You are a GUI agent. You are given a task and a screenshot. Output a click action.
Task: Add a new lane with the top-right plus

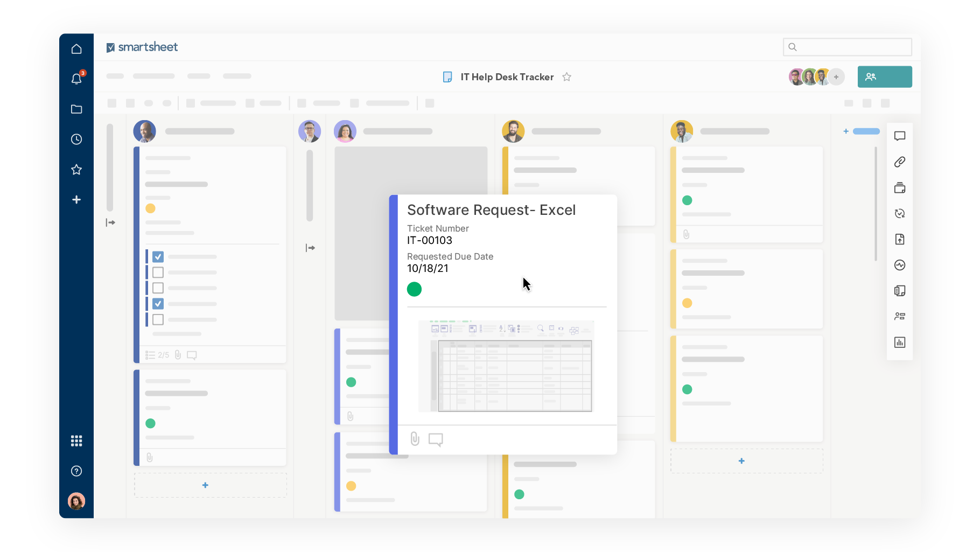(x=846, y=131)
